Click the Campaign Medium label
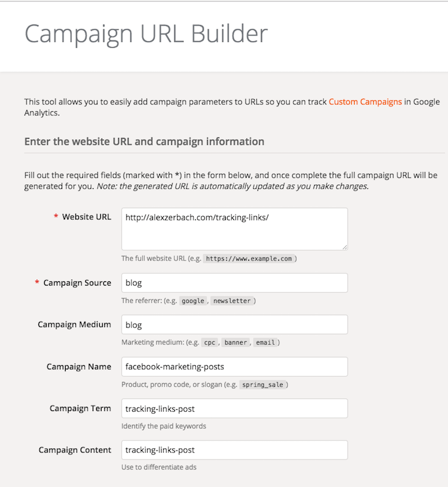 pyautogui.click(x=74, y=324)
